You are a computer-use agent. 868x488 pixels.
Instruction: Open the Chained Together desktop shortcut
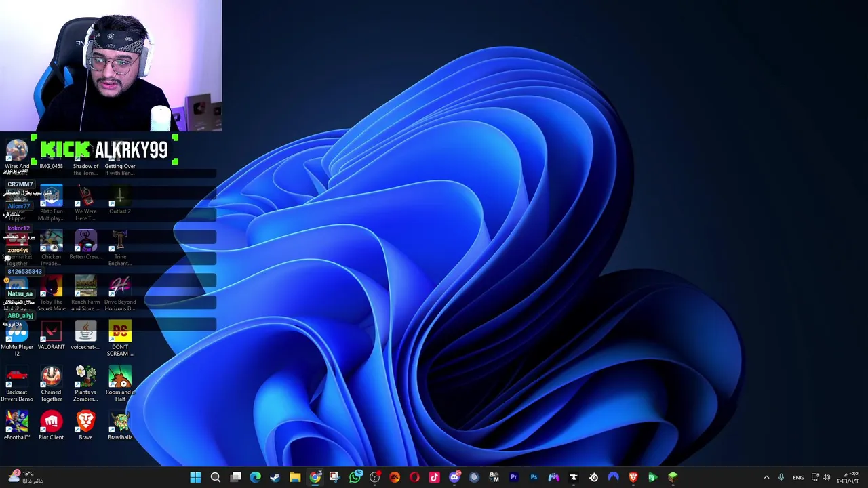[x=51, y=384]
